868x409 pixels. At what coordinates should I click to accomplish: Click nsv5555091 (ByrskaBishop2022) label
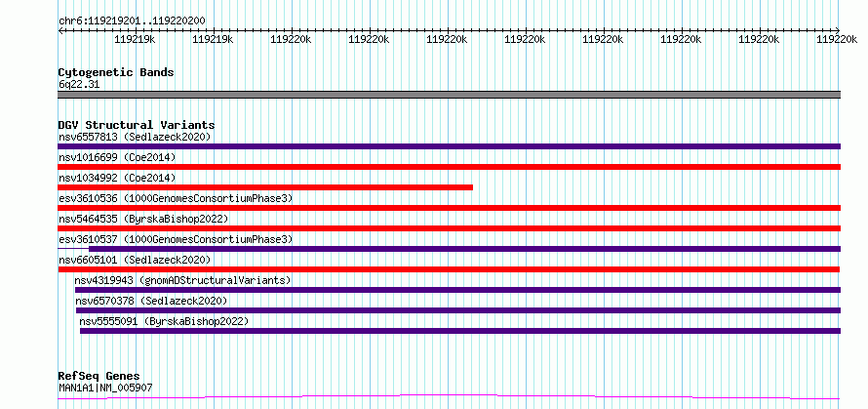(x=165, y=321)
